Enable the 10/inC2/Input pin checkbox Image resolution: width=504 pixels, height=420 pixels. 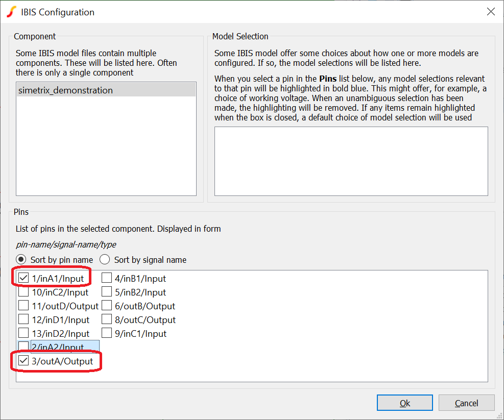coord(23,292)
